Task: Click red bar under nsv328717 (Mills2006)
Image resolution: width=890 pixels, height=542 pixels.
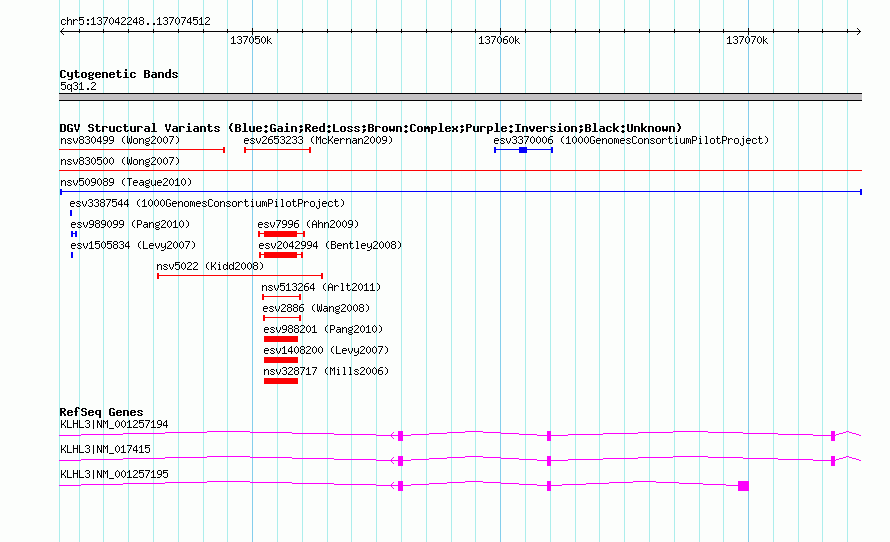Action: point(281,381)
